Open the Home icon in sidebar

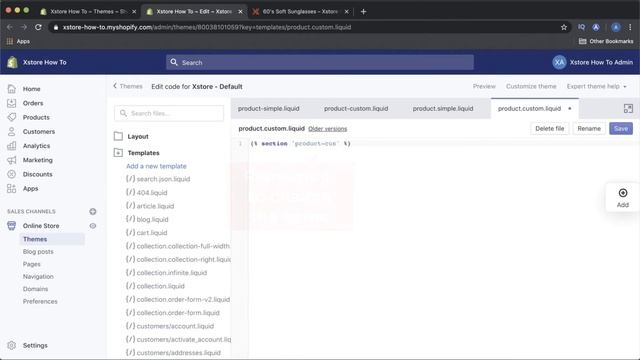click(x=11, y=89)
